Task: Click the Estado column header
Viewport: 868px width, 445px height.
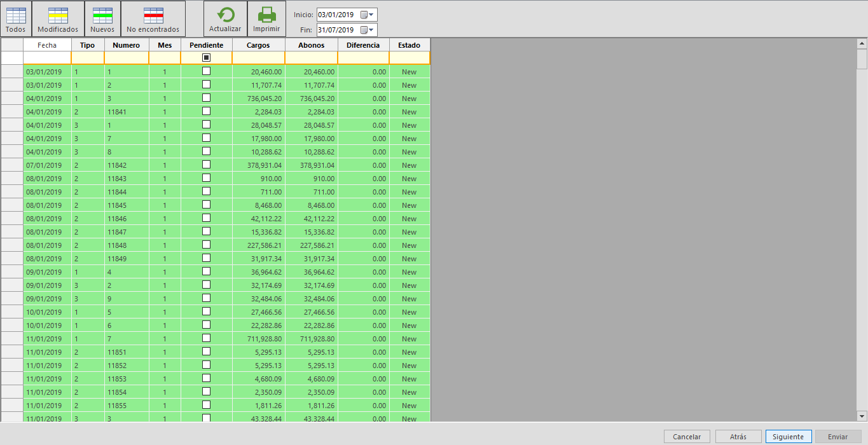Action: click(x=409, y=45)
